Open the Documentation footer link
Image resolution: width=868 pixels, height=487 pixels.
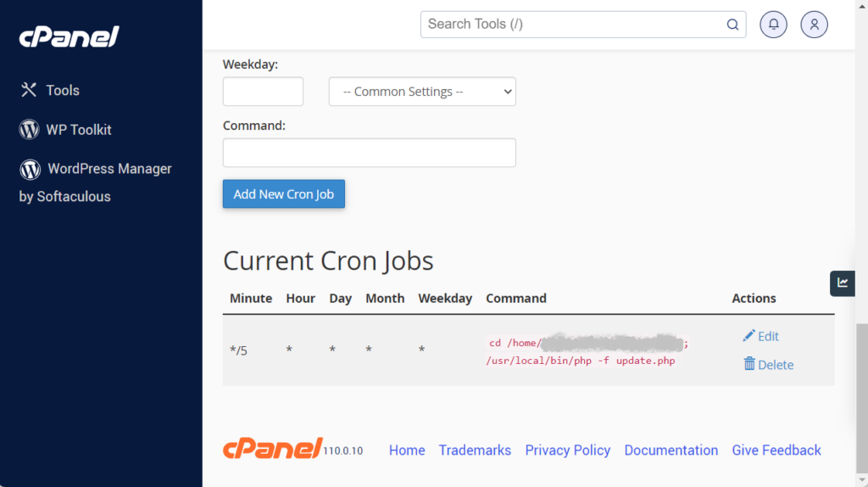coord(671,451)
